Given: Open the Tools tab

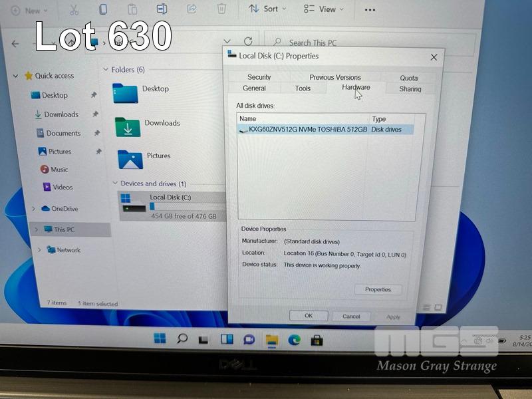Looking at the screenshot, I should (x=303, y=88).
